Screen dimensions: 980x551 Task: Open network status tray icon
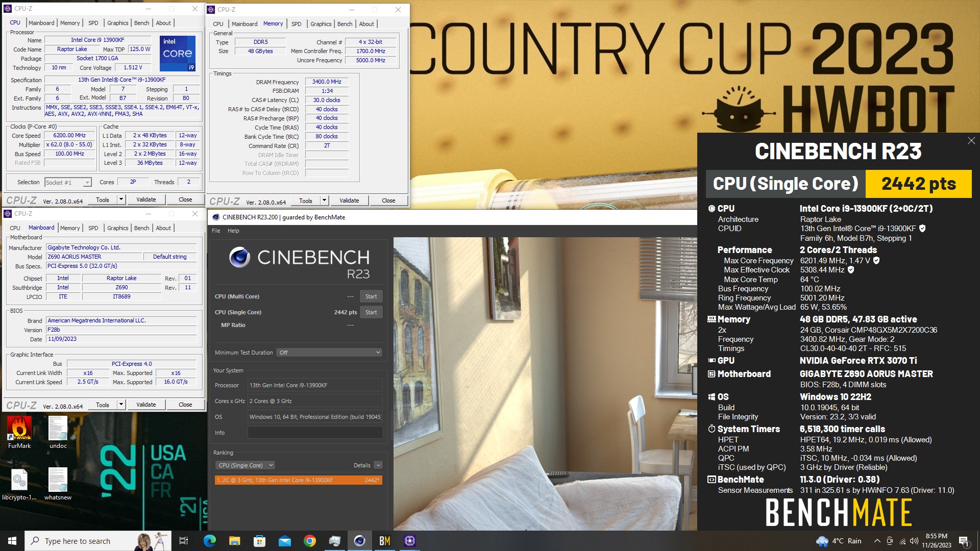[902, 541]
